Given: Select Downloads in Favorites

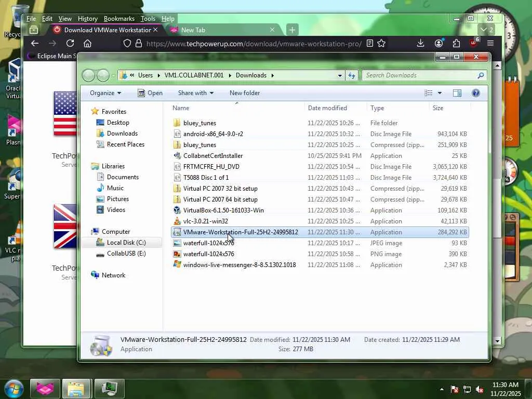Looking at the screenshot, I should 122,134.
